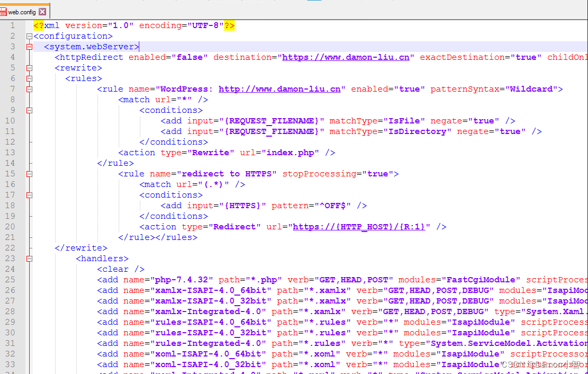Collapse the conditions block on line 17
This screenshot has height=374, width=588.
point(29,195)
